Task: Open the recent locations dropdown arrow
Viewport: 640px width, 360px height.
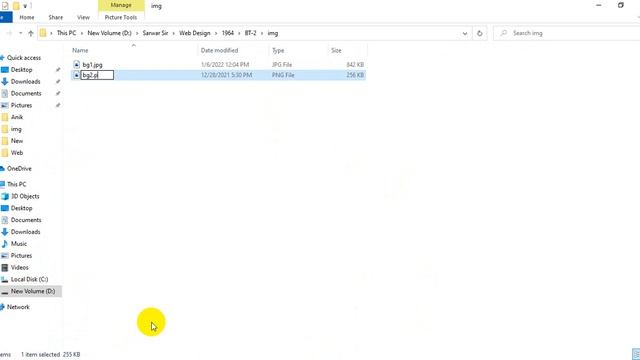Action: tap(20, 33)
